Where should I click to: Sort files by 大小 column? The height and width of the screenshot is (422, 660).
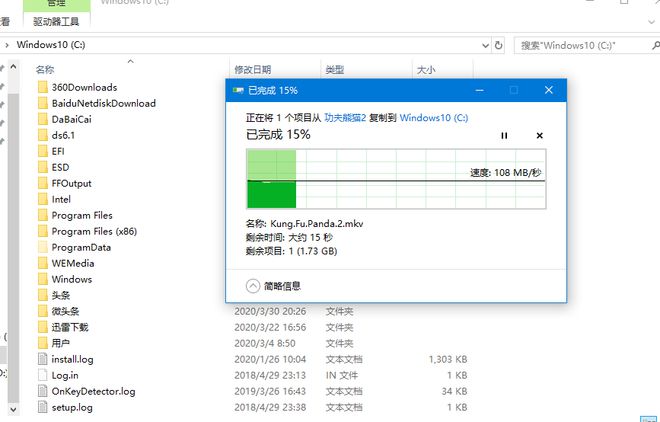click(426, 70)
